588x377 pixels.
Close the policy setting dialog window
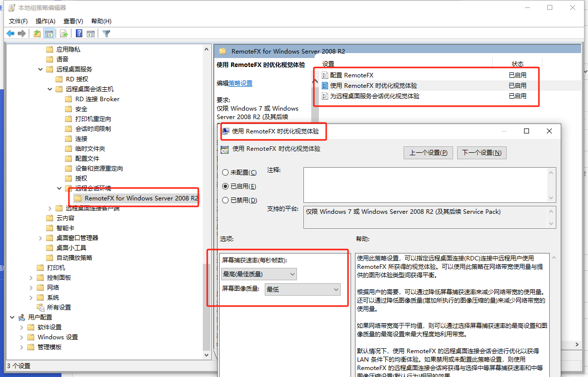[x=549, y=131]
